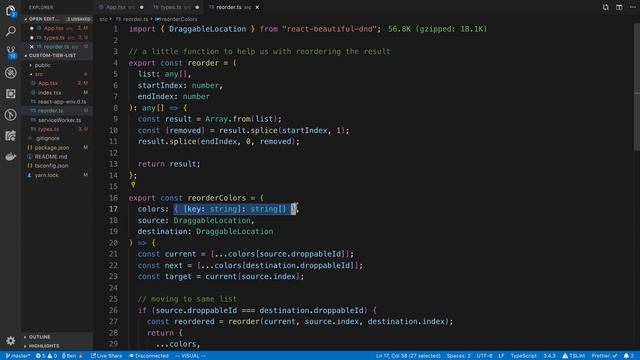Open the Search view icon
The image size is (640, 360).
pos(11,31)
